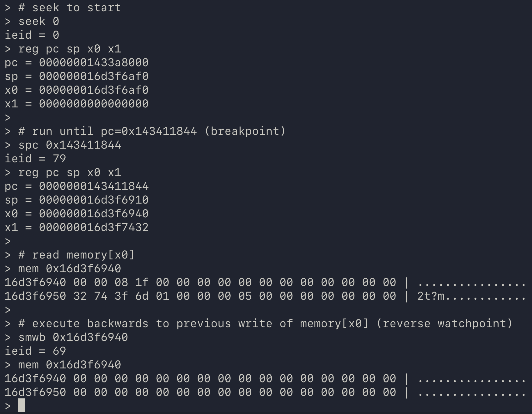The height and width of the screenshot is (414, 532).
Task: Click the "# seek to start" comment
Action: (69, 8)
